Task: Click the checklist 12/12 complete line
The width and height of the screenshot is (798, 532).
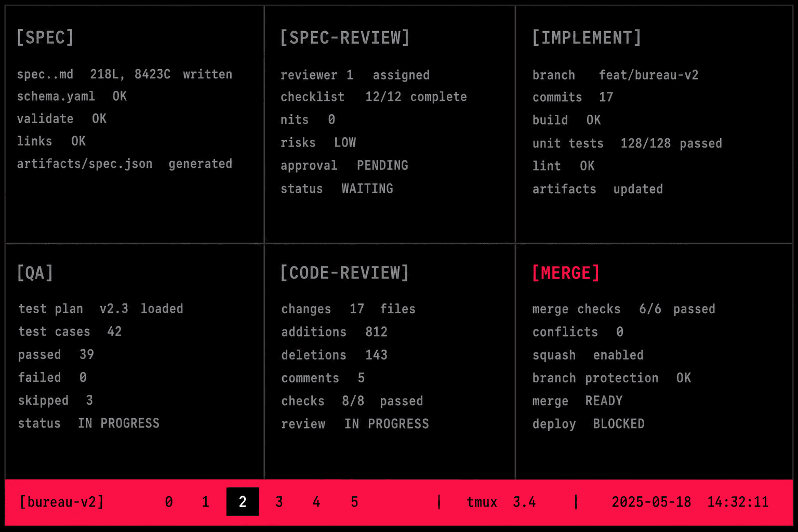Action: click(x=374, y=97)
